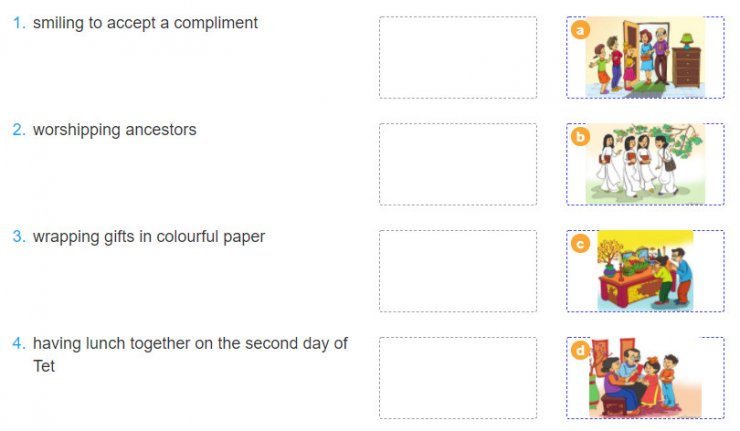This screenshot has width=740, height=431.
Task: Click the text 'smiling to accept a compliment'
Action: tap(145, 23)
